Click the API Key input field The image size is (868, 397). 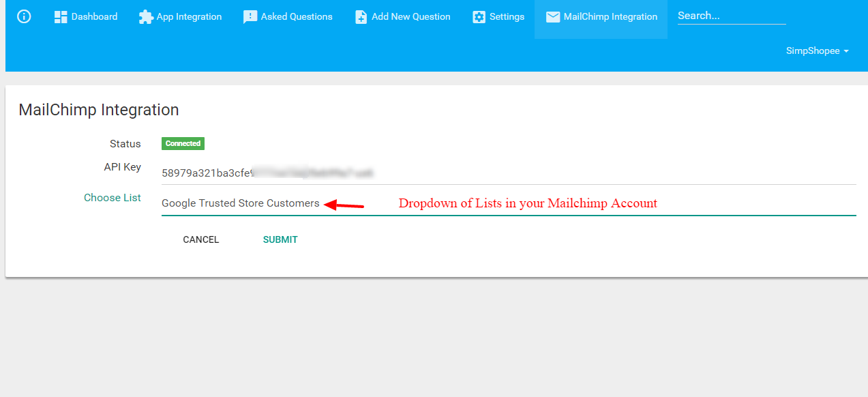tap(509, 173)
